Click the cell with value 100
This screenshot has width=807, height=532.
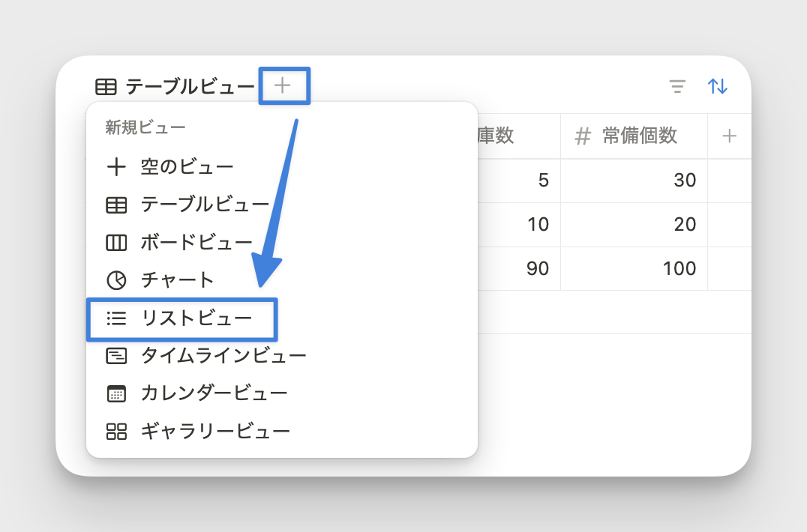tap(634, 269)
